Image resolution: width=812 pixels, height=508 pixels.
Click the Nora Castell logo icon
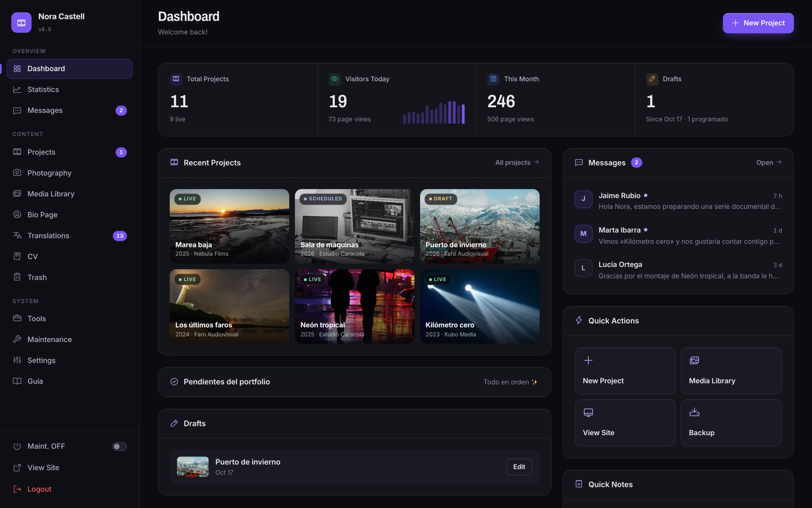point(21,22)
